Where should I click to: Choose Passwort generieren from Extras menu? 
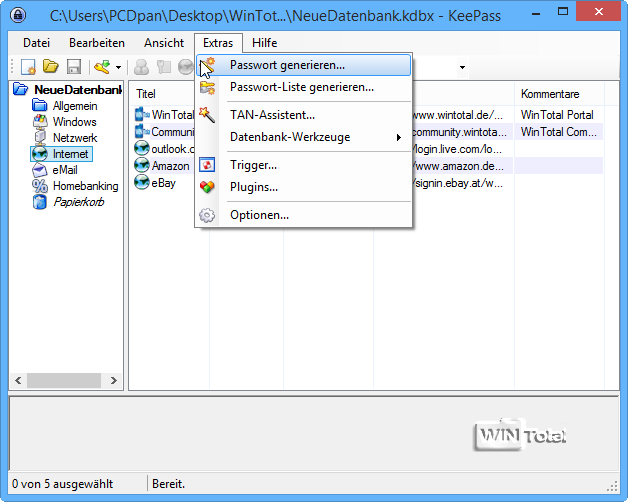click(304, 65)
